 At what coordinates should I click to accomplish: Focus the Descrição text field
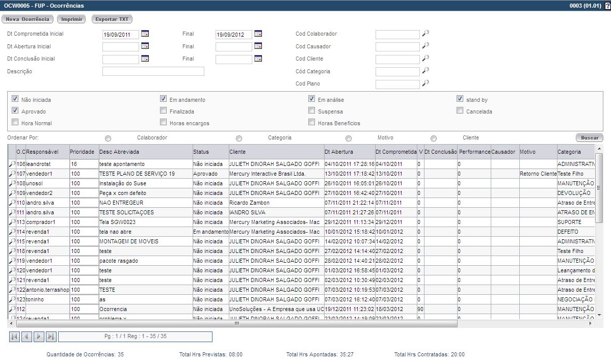click(x=153, y=72)
